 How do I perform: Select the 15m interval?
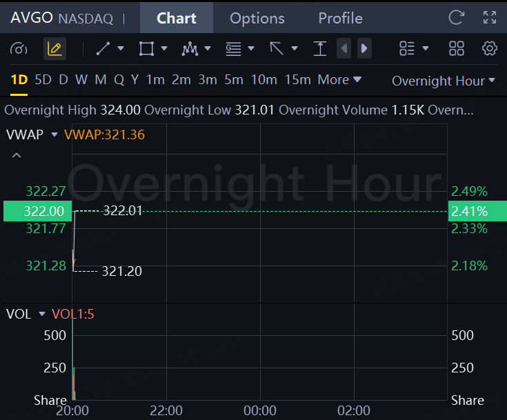tap(297, 80)
